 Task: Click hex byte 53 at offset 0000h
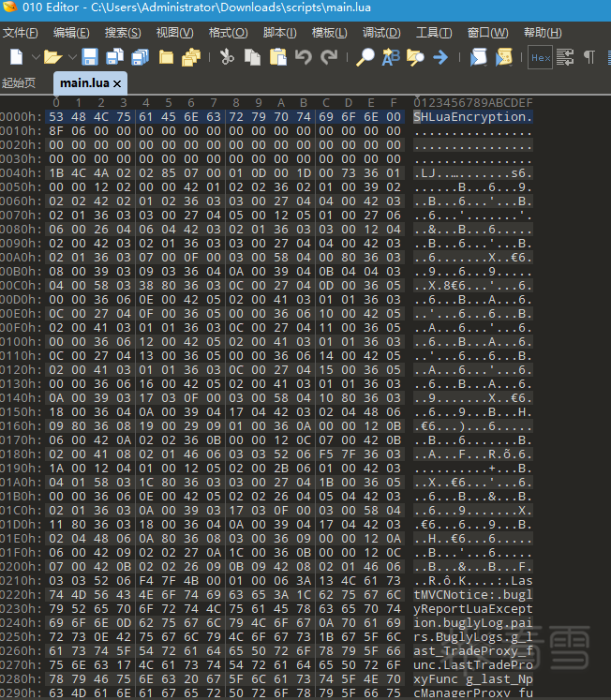tap(56, 117)
